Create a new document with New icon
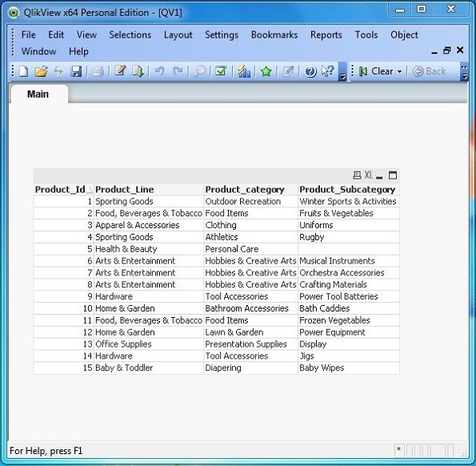The image size is (476, 466). pos(23,71)
